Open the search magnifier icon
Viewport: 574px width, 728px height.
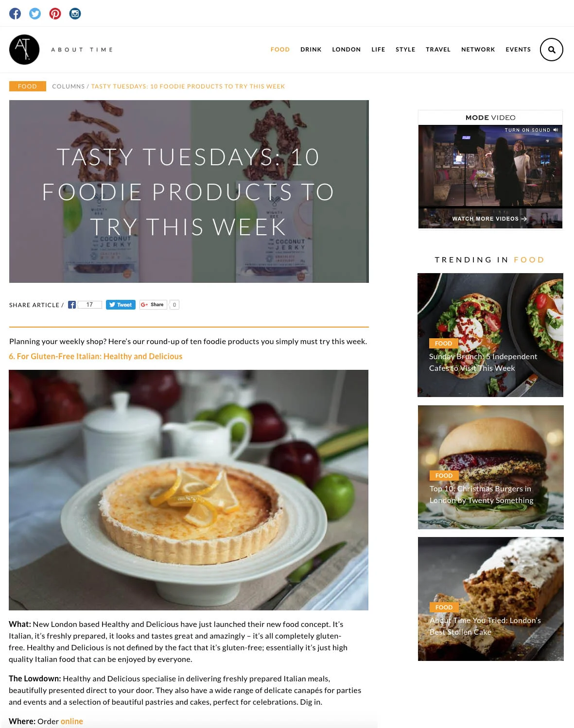pos(551,50)
